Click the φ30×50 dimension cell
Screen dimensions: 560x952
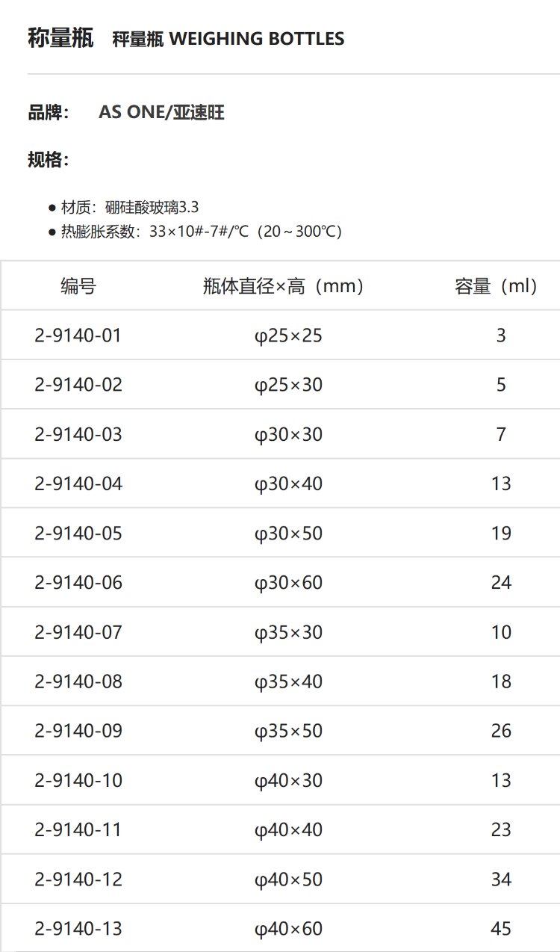[288, 533]
